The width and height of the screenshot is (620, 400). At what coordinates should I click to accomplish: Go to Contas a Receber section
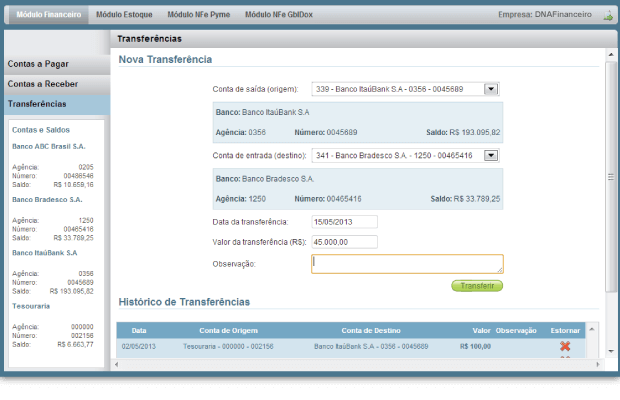coord(57,84)
